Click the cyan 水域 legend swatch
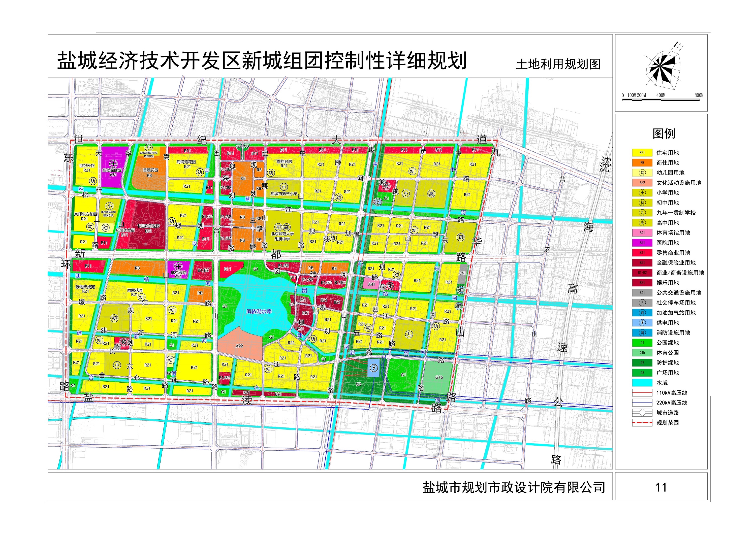756x534 pixels. pyautogui.click(x=642, y=383)
